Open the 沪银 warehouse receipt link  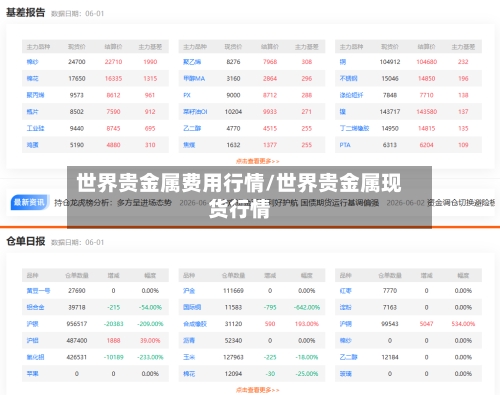[x=33, y=324]
